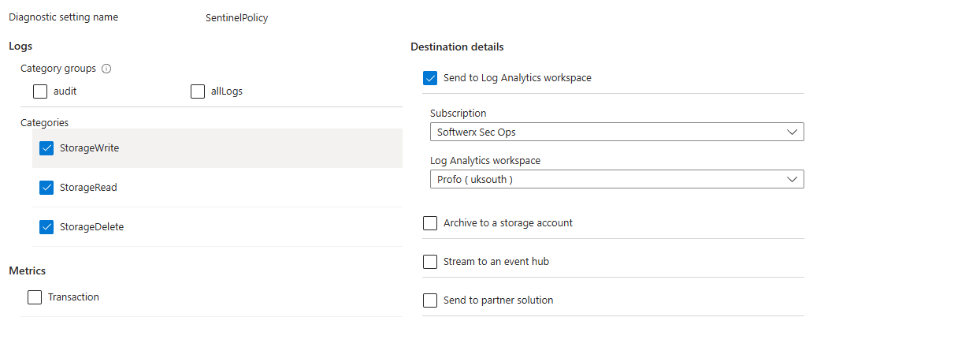
Task: Click the SentinelPolicy setting name value
Action: [x=236, y=18]
